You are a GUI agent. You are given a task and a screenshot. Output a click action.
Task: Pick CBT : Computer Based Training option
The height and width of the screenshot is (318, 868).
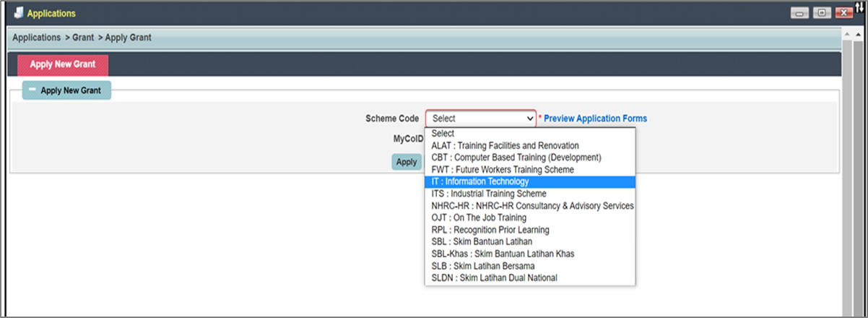530,158
